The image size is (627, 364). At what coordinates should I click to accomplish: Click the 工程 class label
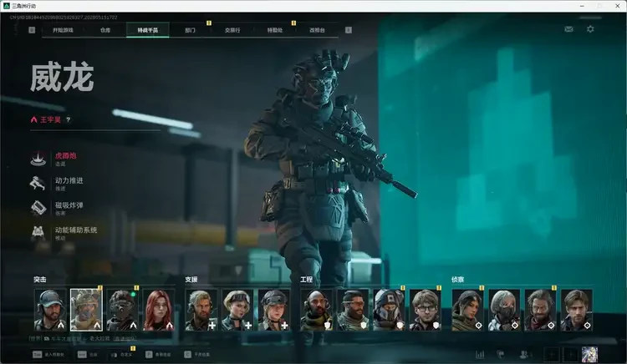point(306,280)
